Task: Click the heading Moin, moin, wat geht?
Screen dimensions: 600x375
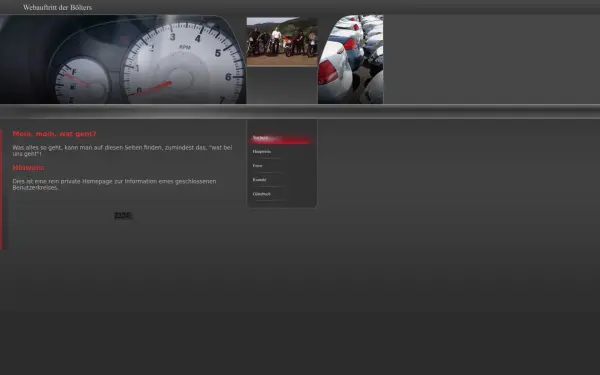Action: [x=54, y=134]
